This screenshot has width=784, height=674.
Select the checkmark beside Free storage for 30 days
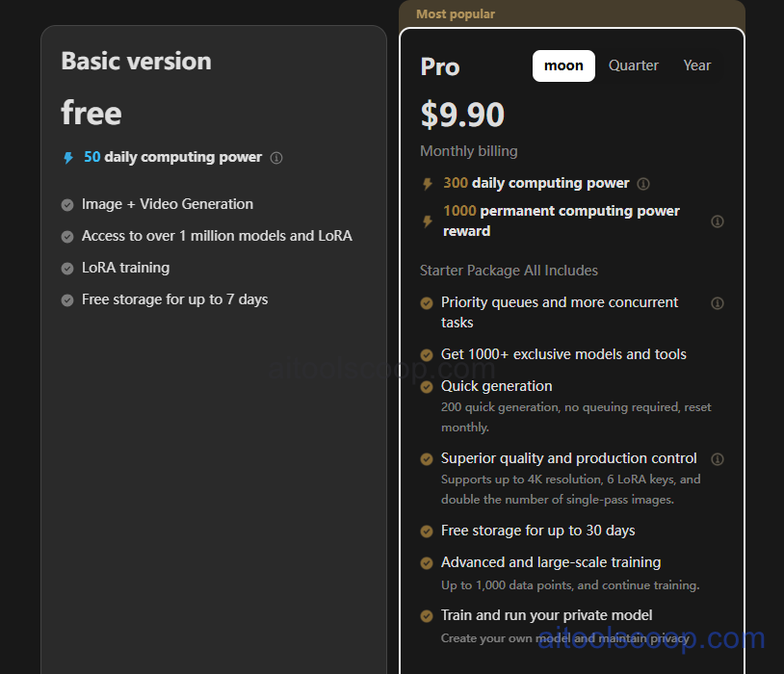click(x=426, y=531)
